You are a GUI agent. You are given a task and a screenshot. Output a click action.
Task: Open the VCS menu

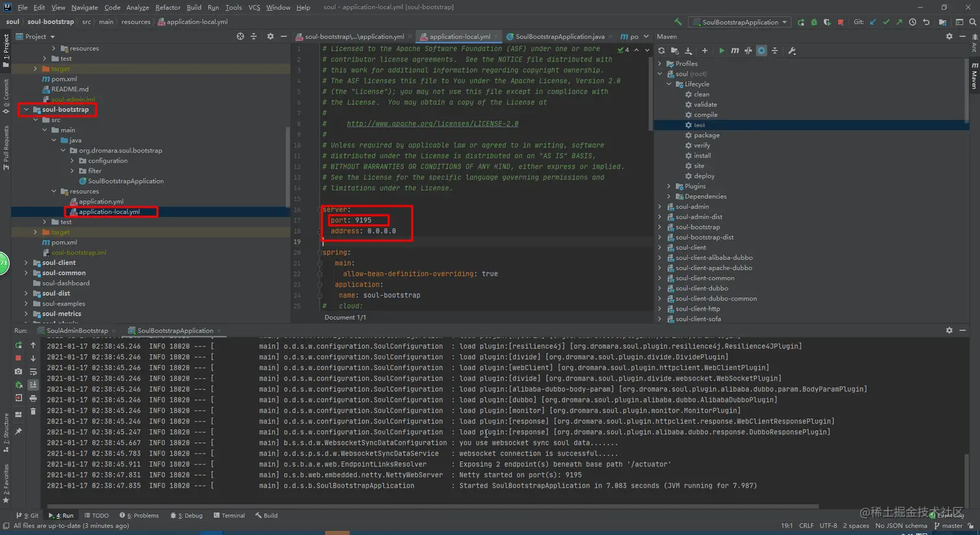pos(254,7)
